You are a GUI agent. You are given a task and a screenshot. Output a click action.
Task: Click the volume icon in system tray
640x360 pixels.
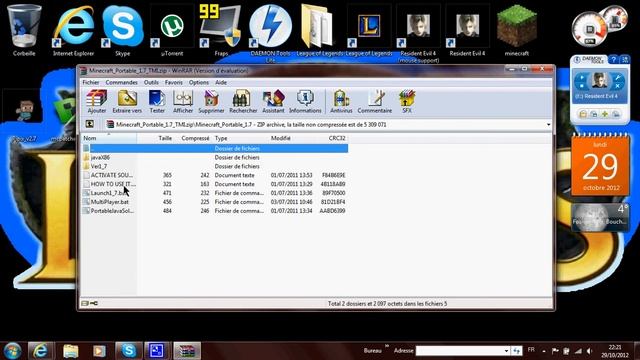[x=590, y=351]
